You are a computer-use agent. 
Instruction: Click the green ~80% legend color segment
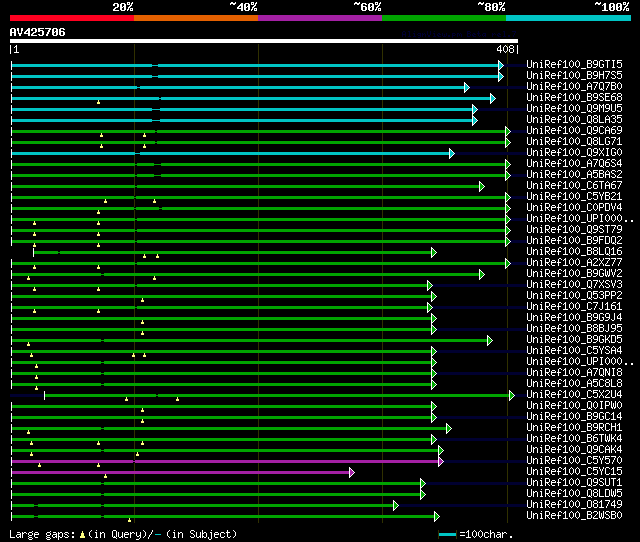tap(444, 18)
